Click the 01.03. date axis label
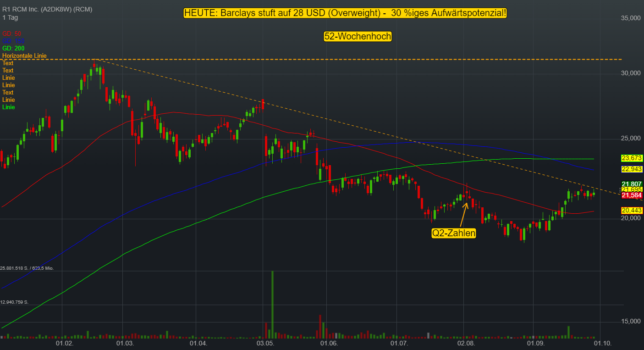Viewport: 644px width, 350px height. [x=125, y=344]
